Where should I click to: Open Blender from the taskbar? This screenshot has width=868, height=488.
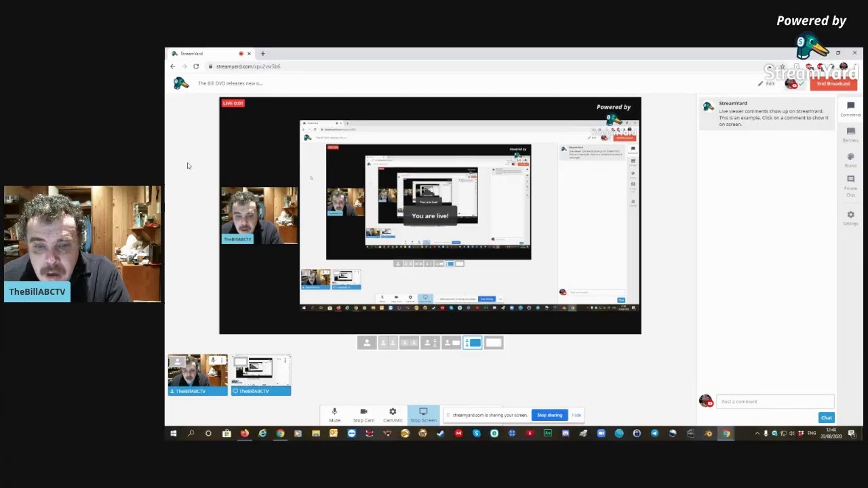(x=709, y=434)
